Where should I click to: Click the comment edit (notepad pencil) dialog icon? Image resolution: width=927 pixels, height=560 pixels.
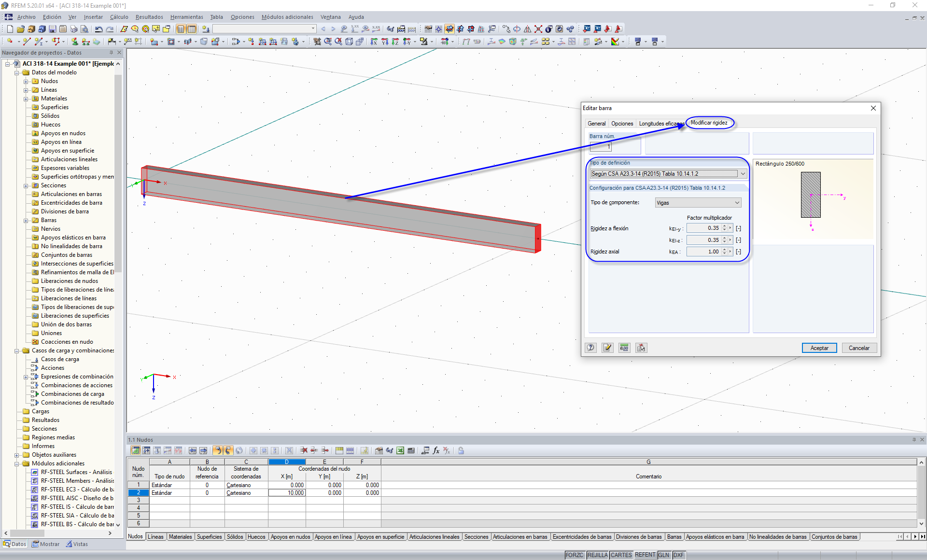[x=607, y=348]
